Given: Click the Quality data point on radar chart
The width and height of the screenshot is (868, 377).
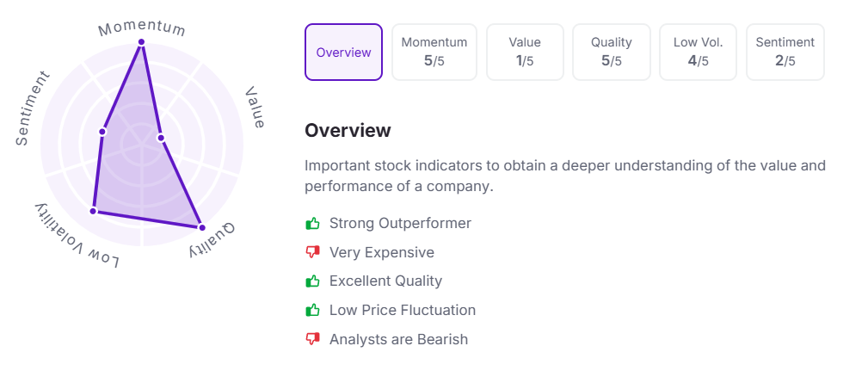Looking at the screenshot, I should [x=202, y=227].
